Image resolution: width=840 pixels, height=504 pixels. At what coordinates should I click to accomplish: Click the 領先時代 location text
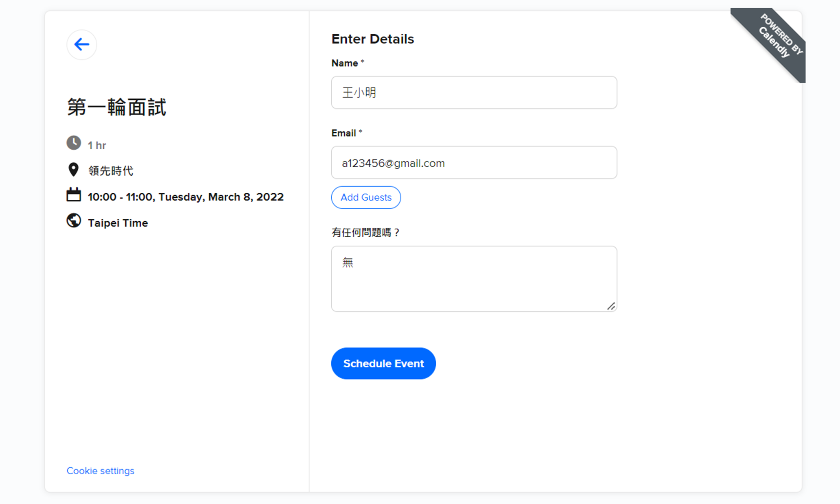tap(111, 171)
